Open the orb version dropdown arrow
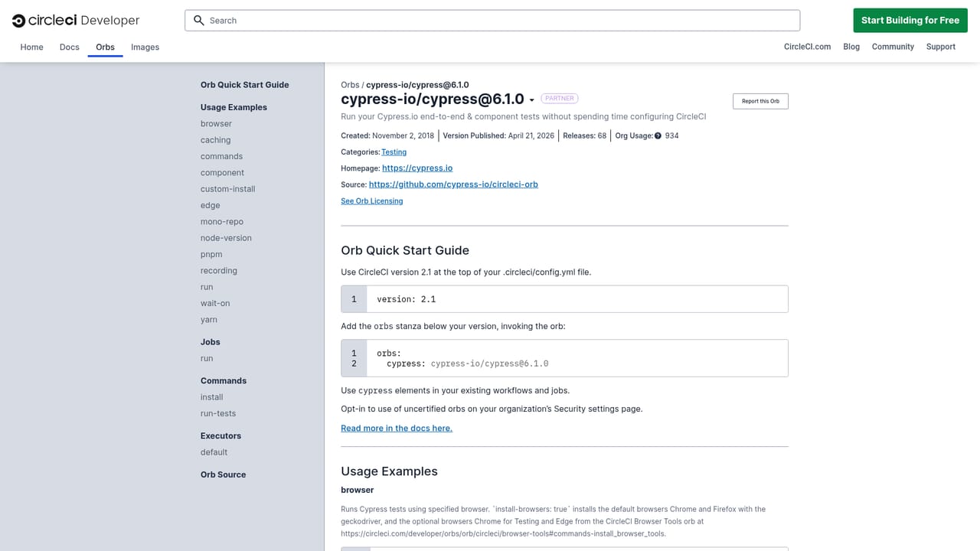Image resolution: width=980 pixels, height=551 pixels. (x=531, y=100)
